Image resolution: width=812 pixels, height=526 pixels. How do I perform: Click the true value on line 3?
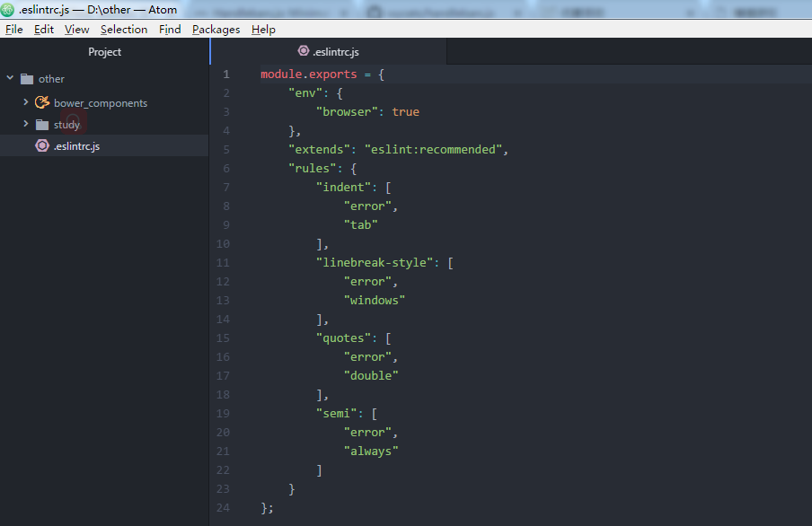pyautogui.click(x=405, y=112)
